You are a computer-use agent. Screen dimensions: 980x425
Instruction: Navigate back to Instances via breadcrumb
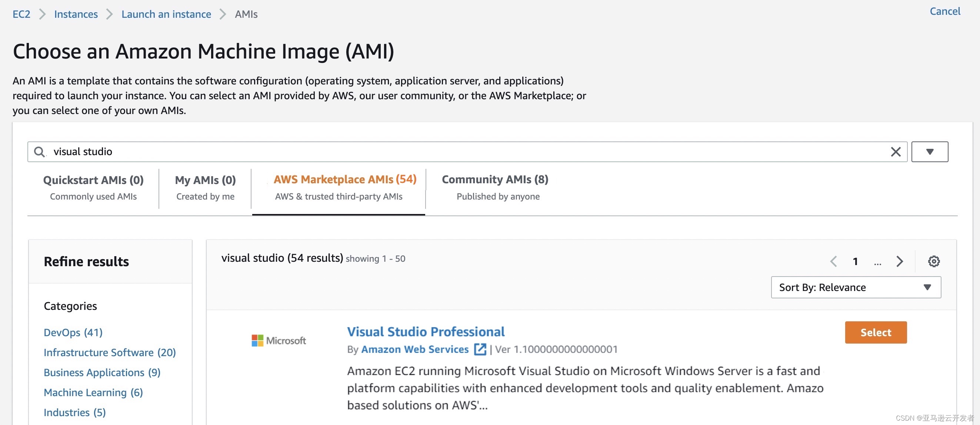(x=76, y=14)
